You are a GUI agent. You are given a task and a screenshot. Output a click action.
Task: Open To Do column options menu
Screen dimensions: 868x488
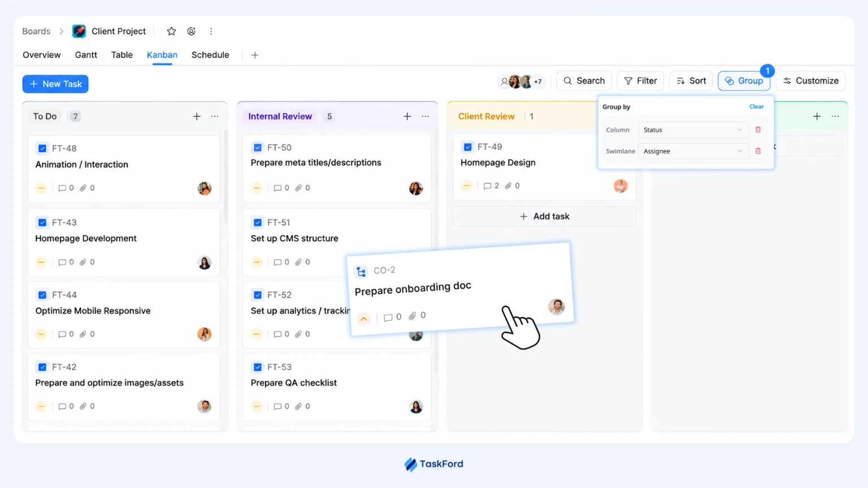[x=215, y=116]
